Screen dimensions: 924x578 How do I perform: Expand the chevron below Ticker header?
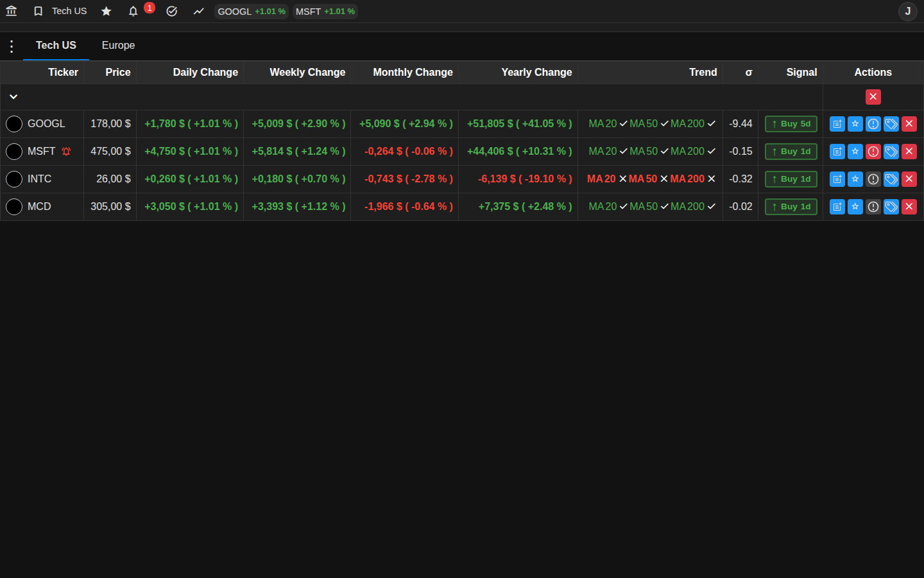coord(13,97)
